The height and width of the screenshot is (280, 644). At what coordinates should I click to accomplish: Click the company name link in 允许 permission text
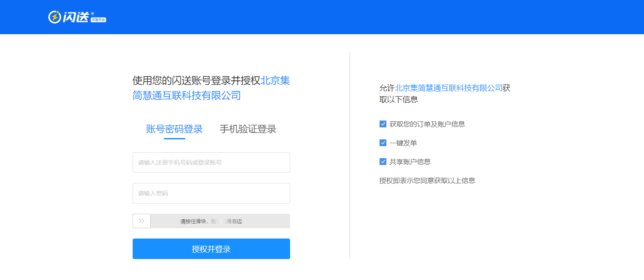449,88
